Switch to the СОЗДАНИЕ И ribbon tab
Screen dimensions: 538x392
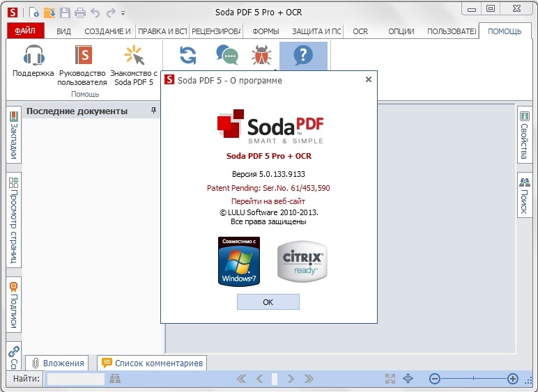pos(107,31)
